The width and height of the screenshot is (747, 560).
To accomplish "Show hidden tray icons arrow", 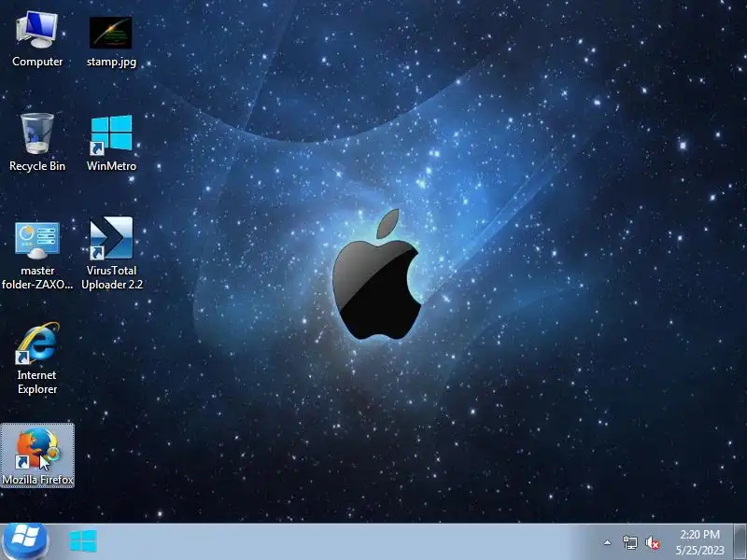I will coord(608,542).
